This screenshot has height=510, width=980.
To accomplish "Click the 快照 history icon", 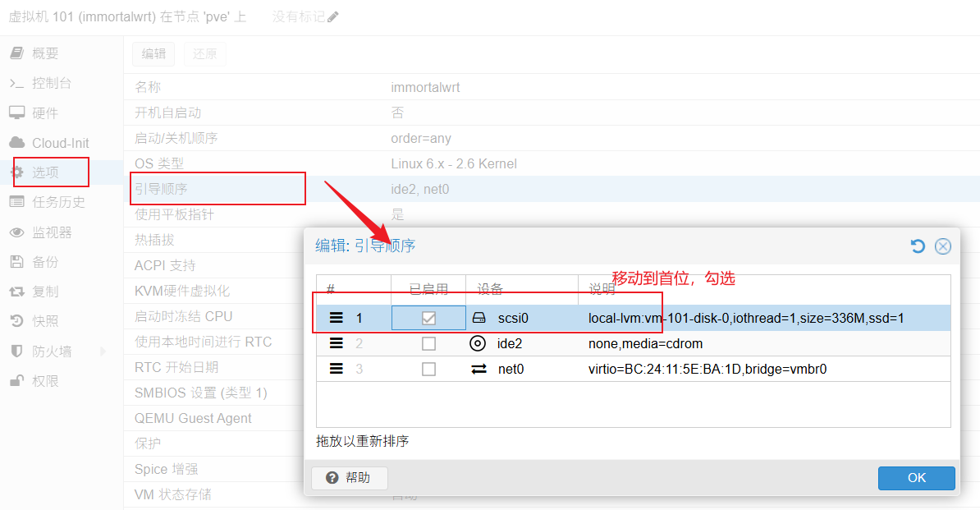I will tap(17, 321).
